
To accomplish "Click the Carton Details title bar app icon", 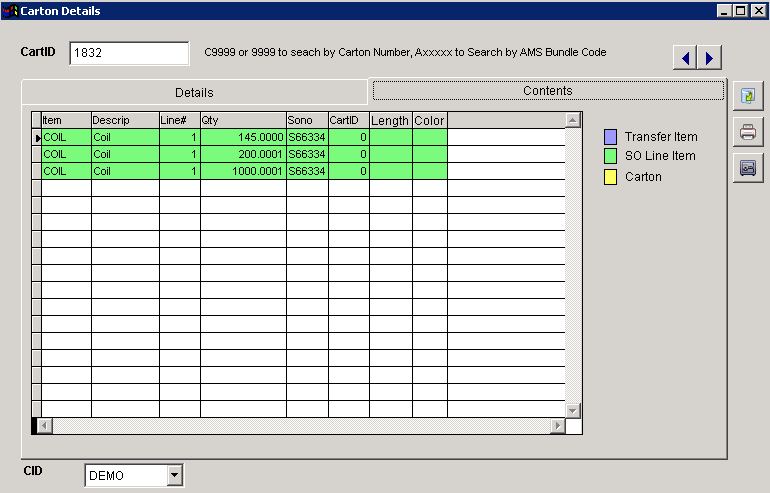I will (x=10, y=11).
